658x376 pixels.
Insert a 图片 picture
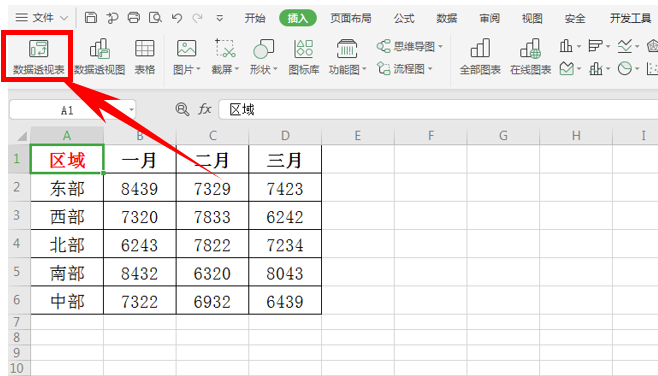tap(186, 57)
